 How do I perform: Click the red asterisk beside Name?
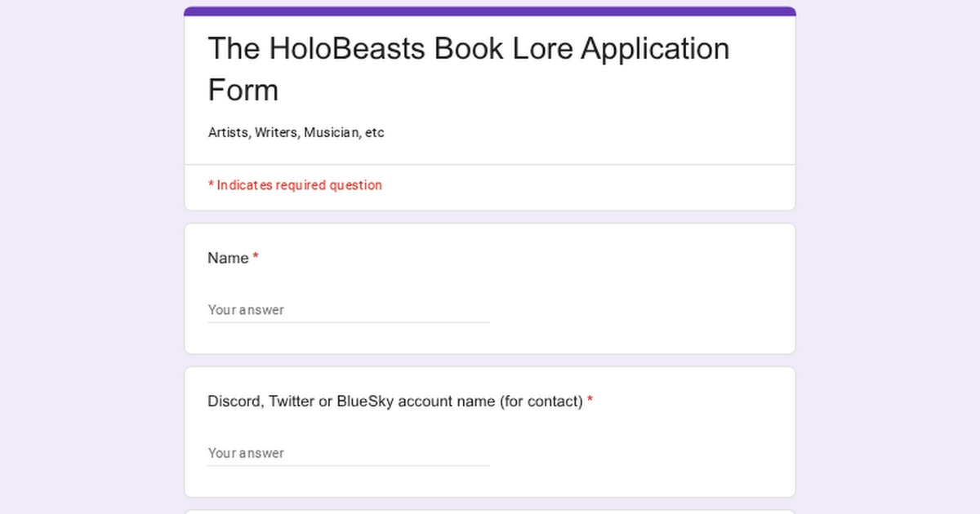click(x=256, y=258)
